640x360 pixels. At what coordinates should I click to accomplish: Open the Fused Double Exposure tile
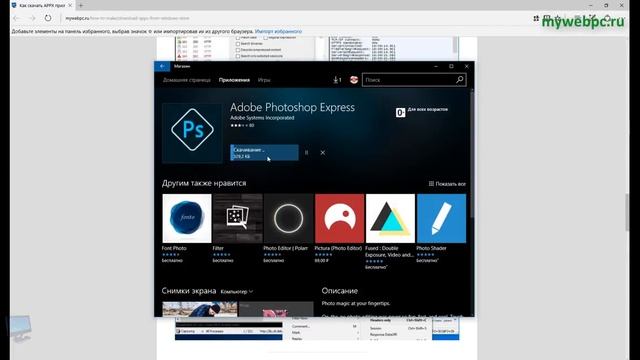(390, 218)
